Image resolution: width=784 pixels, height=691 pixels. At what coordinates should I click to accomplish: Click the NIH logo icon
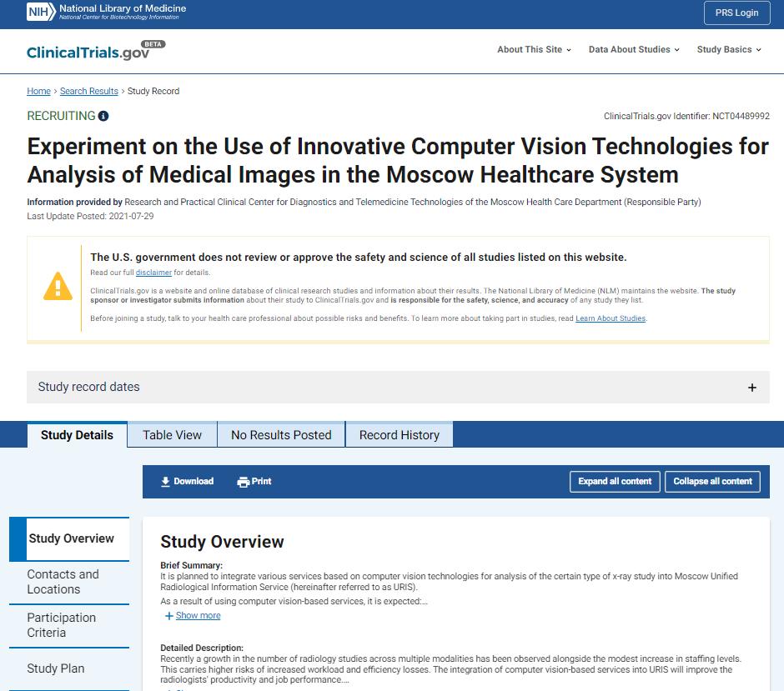[x=41, y=12]
